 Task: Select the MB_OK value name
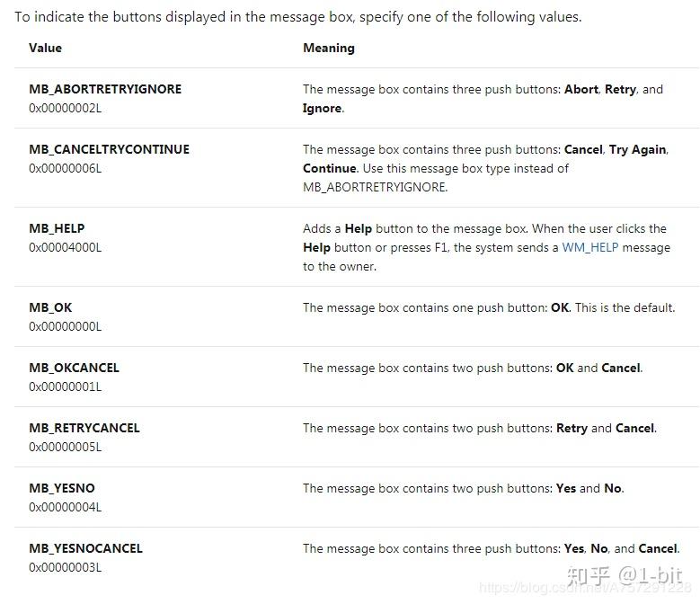[x=50, y=307]
